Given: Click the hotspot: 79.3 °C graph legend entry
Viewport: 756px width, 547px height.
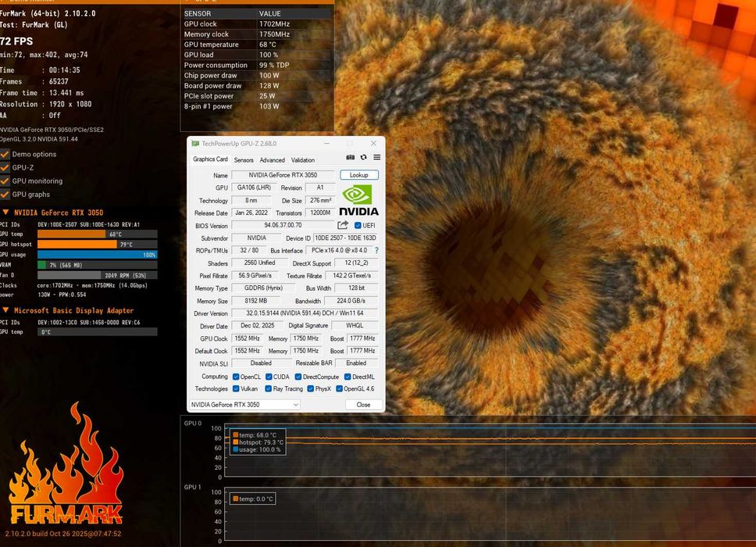Looking at the screenshot, I should click(259, 442).
